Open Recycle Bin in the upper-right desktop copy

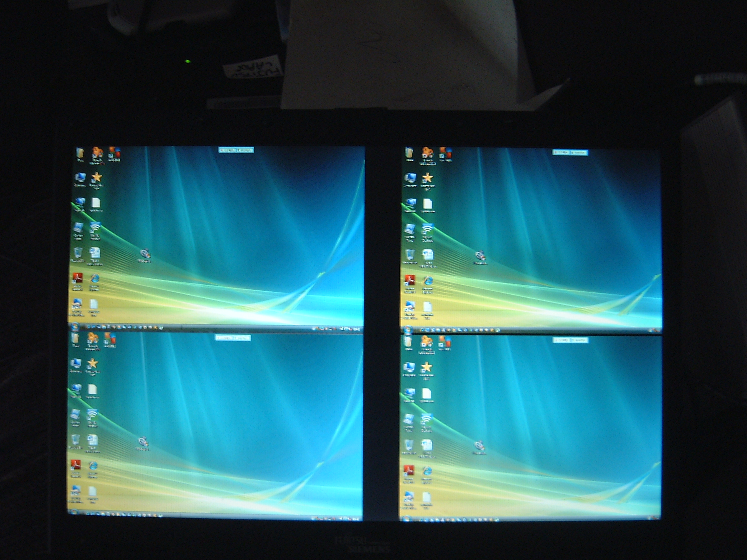click(x=410, y=255)
